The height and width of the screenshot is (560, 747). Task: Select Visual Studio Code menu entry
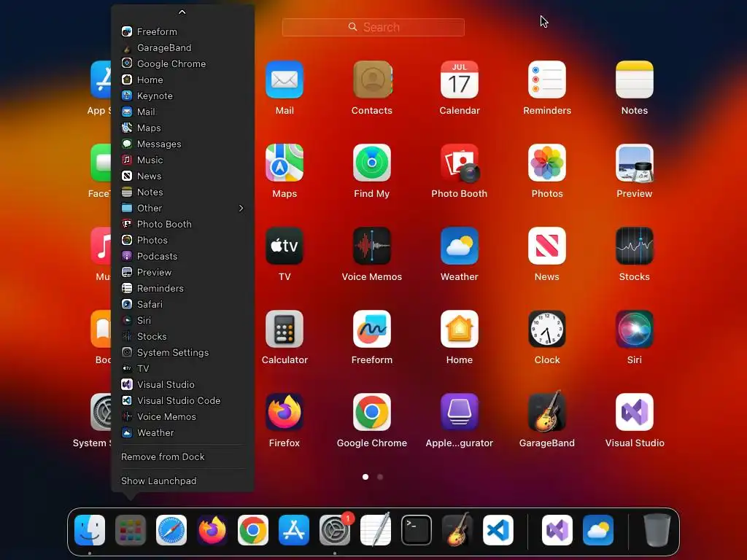coord(182,400)
